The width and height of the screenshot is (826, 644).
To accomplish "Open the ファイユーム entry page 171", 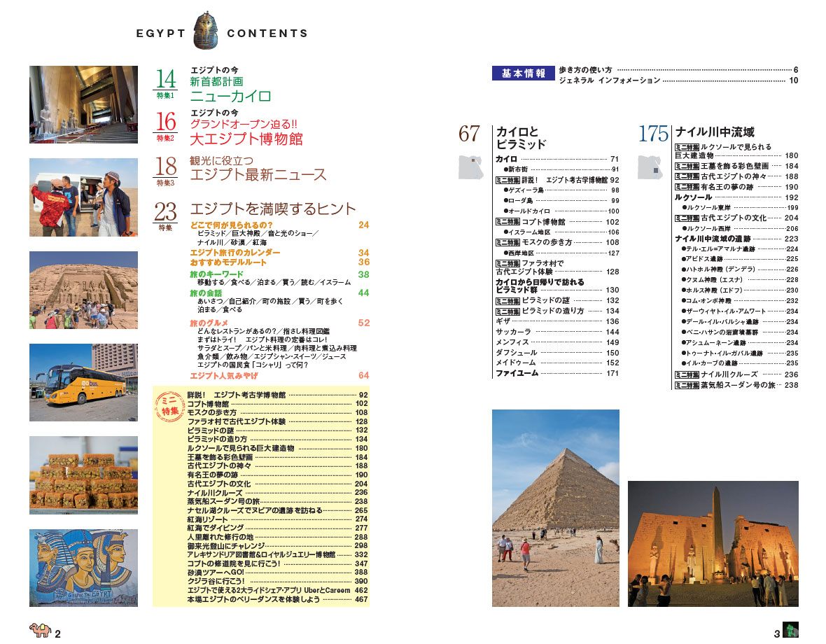I will point(517,373).
